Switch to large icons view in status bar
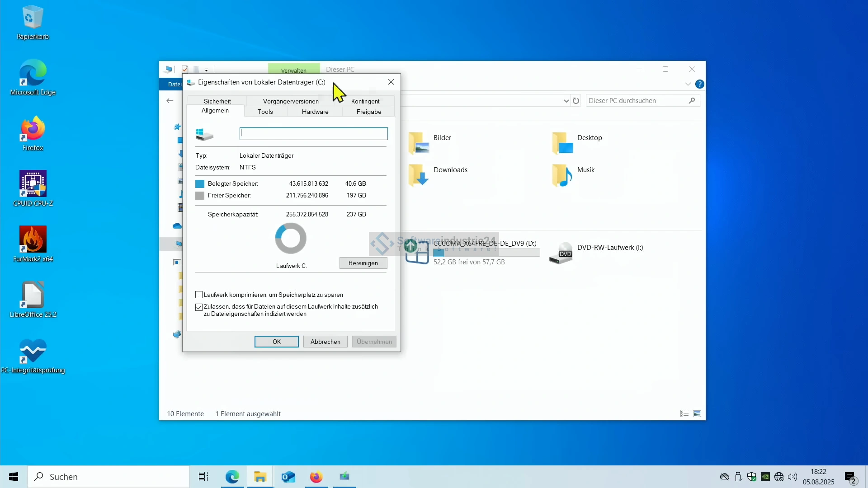This screenshot has height=488, width=868. [x=697, y=413]
